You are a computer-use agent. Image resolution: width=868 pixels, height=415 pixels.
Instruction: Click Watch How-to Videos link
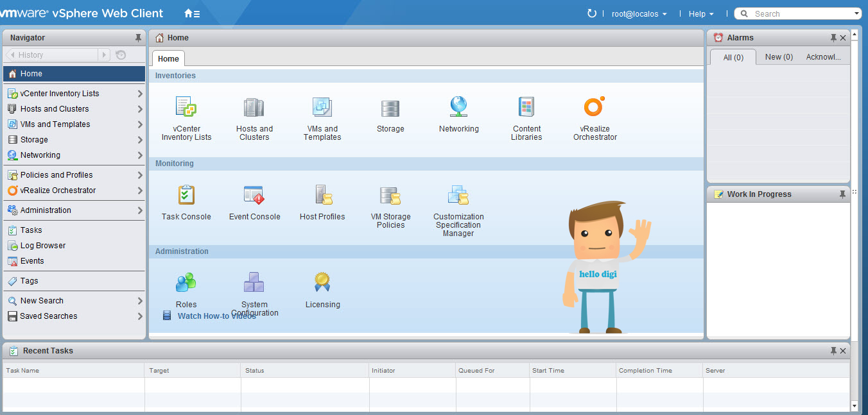pos(216,316)
